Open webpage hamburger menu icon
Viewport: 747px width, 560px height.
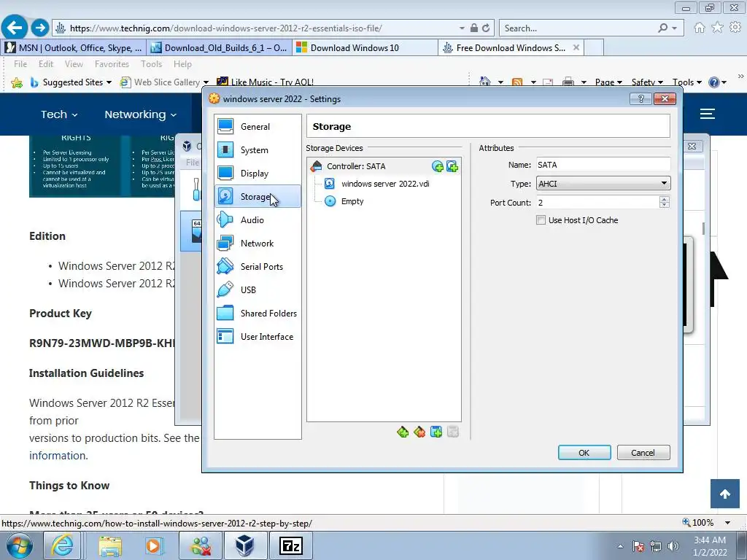coord(708,114)
